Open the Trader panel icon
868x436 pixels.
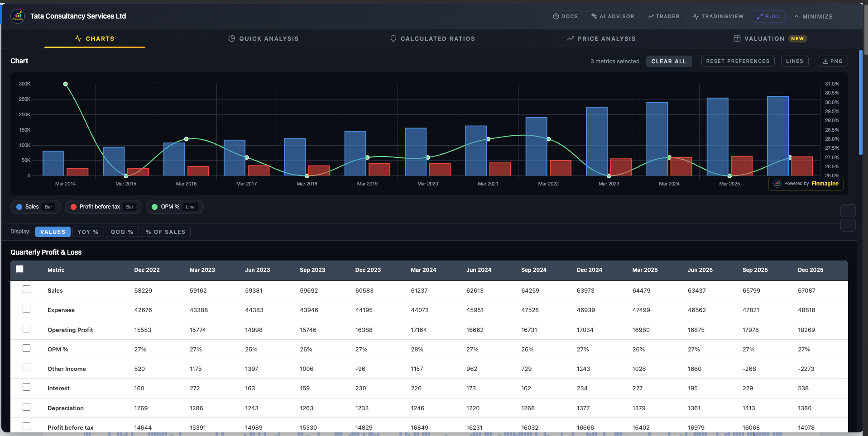(651, 16)
